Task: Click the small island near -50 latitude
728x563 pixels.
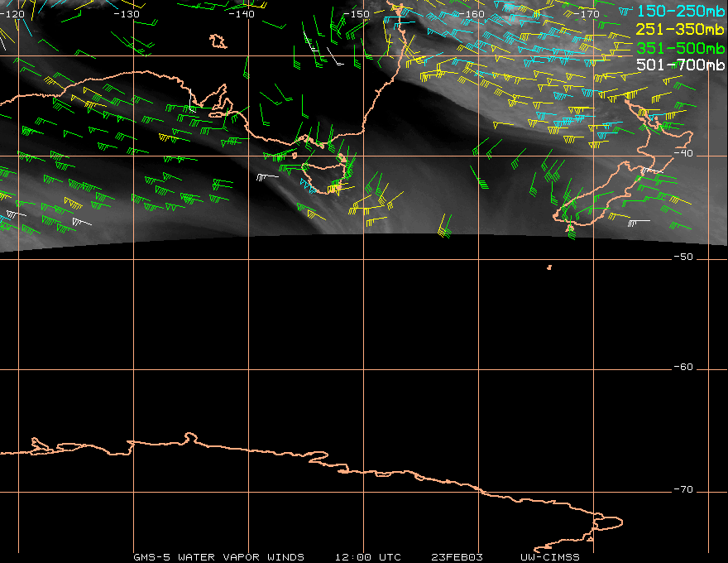Action: click(549, 267)
